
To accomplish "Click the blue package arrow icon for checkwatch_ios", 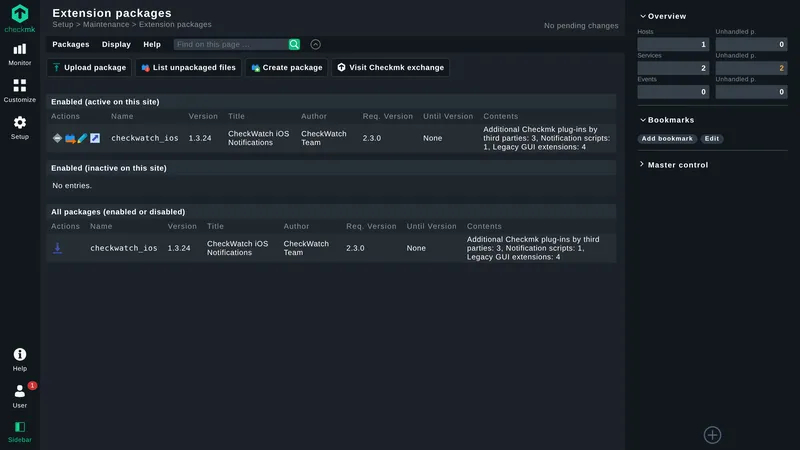I will pyautogui.click(x=70, y=138).
